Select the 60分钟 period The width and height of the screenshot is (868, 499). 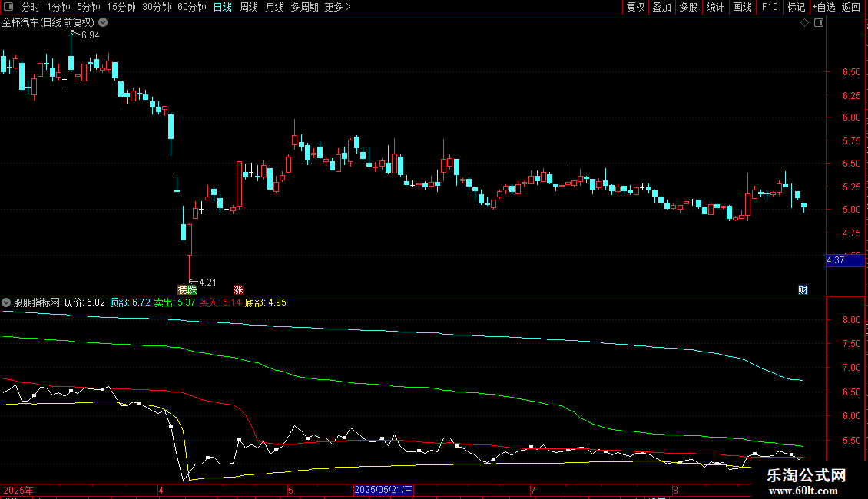click(x=191, y=7)
